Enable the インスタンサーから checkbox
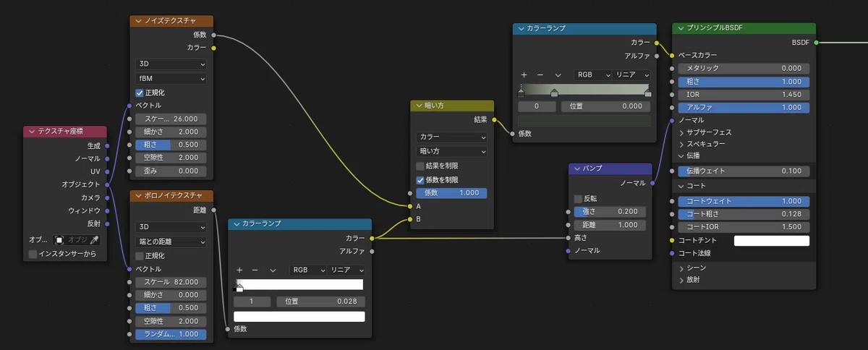 33,254
